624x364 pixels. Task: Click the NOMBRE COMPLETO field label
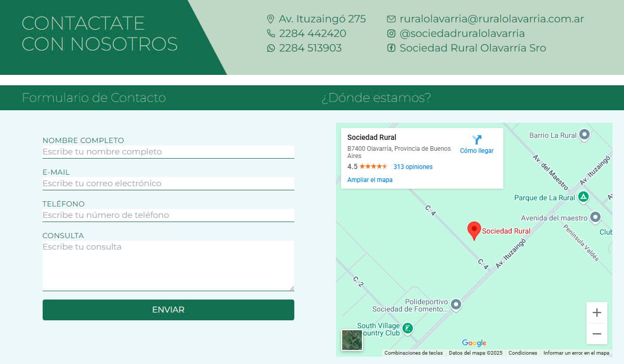tap(83, 140)
